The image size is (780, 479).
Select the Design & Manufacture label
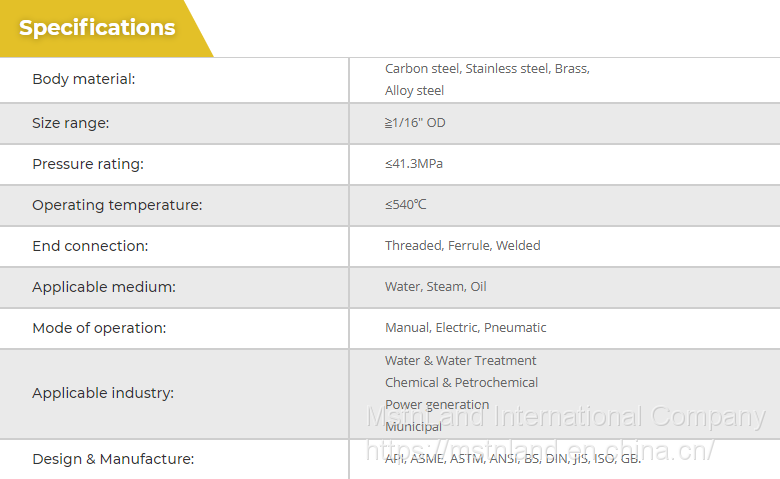point(113,459)
